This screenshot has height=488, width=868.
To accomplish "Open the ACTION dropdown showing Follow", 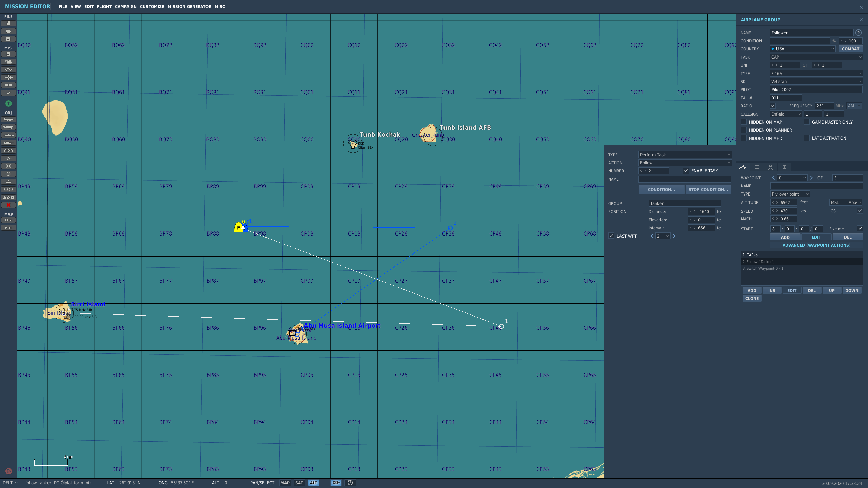I will [x=685, y=163].
